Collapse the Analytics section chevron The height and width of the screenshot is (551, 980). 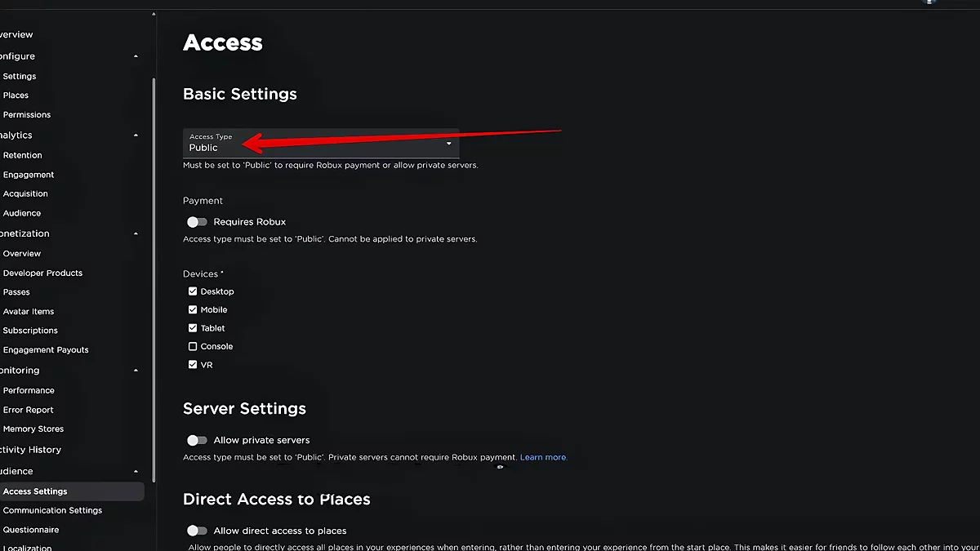[x=136, y=136]
